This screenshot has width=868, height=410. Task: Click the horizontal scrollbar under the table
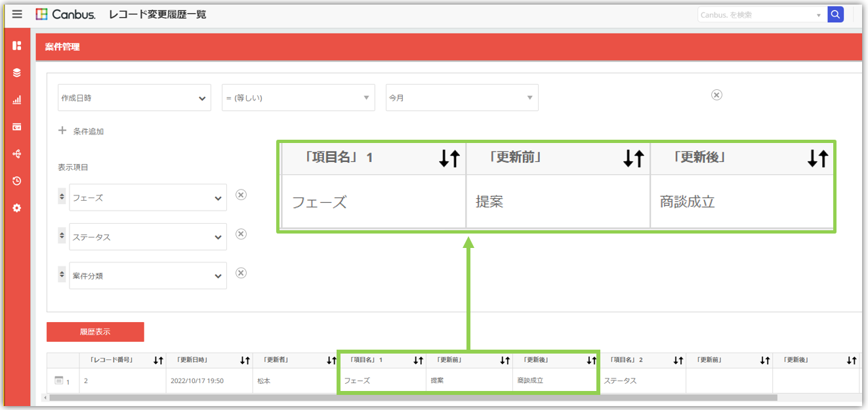coord(413,398)
